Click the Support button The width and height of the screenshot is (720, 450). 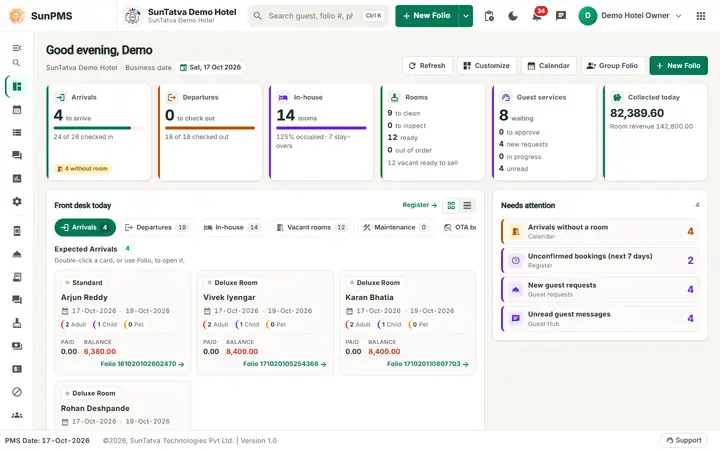pyautogui.click(x=684, y=440)
